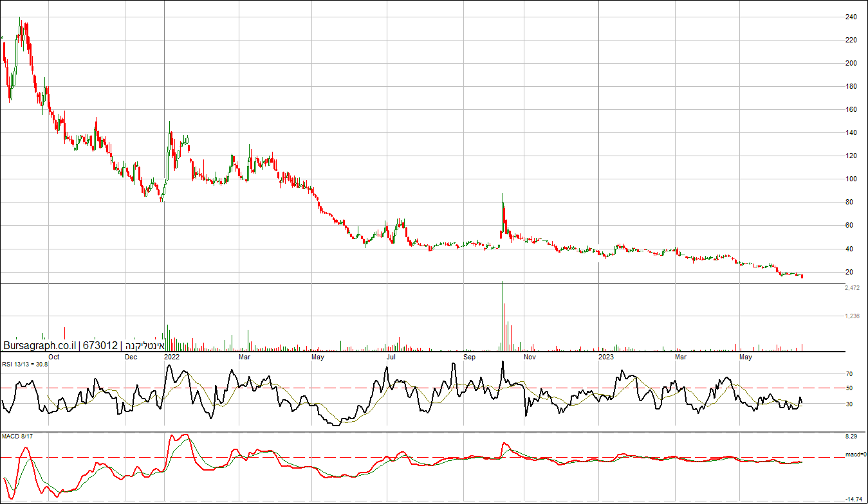Click the 50 level on RSI axis
The image size is (868, 504).
(849, 388)
